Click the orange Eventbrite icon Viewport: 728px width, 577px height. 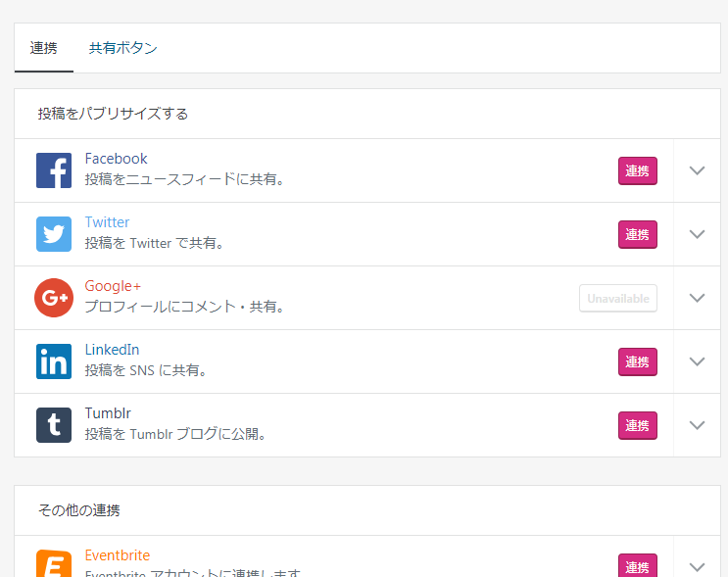point(54,563)
